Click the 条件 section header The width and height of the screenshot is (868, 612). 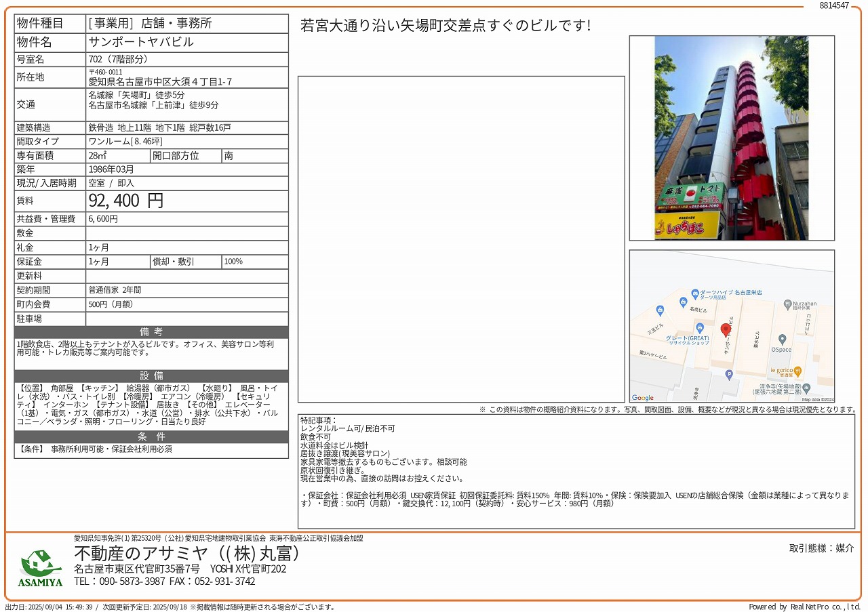(x=151, y=437)
